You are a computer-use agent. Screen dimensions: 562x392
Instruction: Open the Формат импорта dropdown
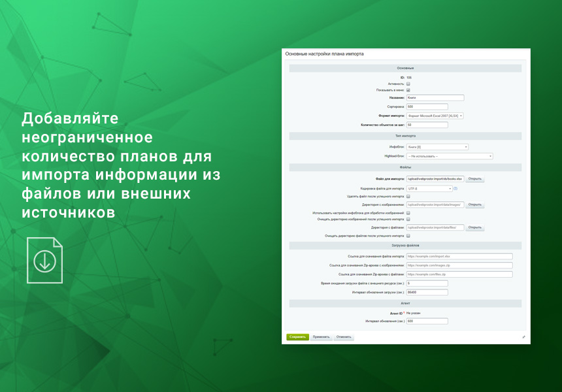click(434, 116)
